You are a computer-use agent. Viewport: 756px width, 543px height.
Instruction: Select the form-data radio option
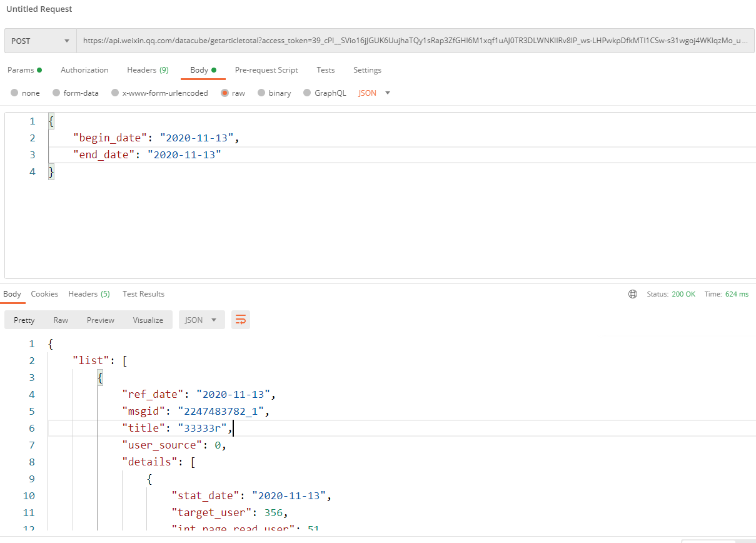pyautogui.click(x=56, y=93)
